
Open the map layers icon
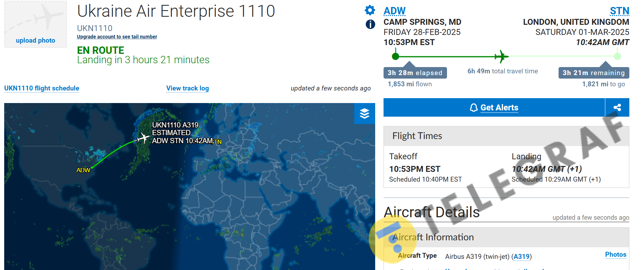click(x=364, y=114)
